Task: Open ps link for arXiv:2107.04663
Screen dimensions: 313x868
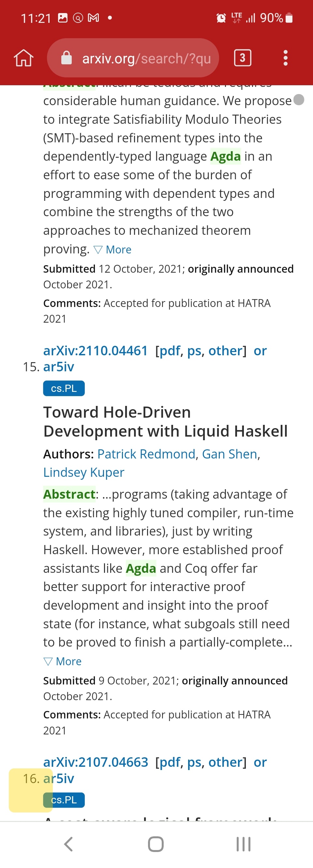Action: pyautogui.click(x=194, y=763)
